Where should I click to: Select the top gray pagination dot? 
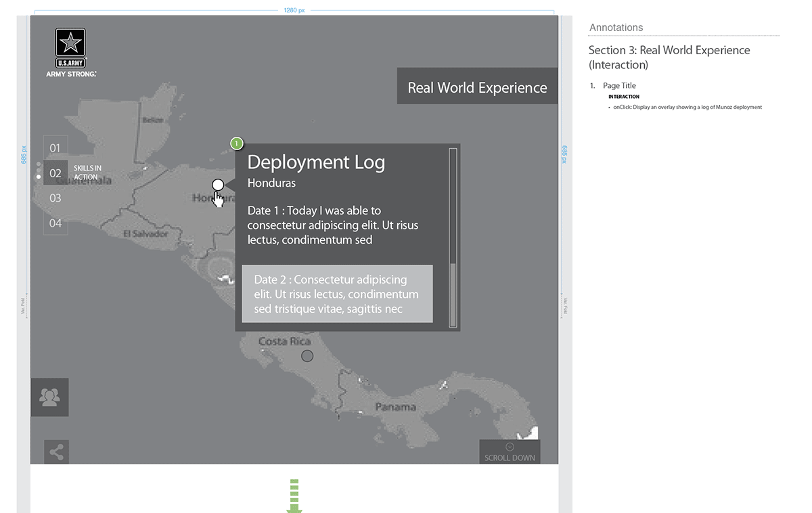pos(39,163)
